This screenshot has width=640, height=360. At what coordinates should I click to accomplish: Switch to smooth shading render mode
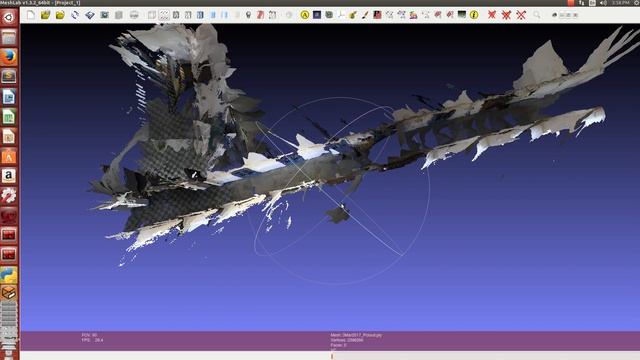pos(224,15)
